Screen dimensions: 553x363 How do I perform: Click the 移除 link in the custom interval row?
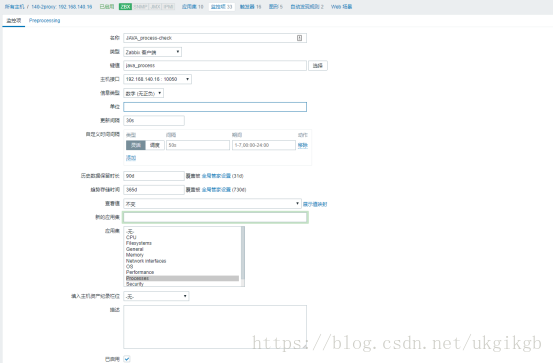303,145
